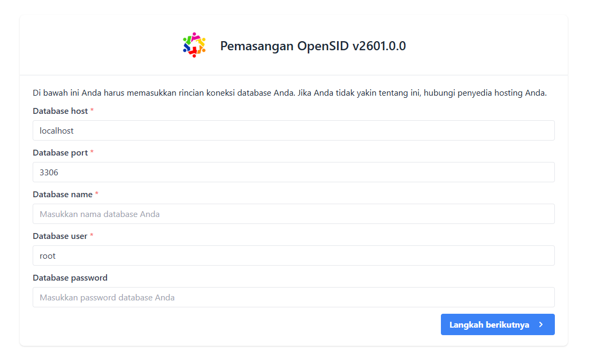Click the Database host label text
This screenshot has height=364, width=595.
pos(60,111)
